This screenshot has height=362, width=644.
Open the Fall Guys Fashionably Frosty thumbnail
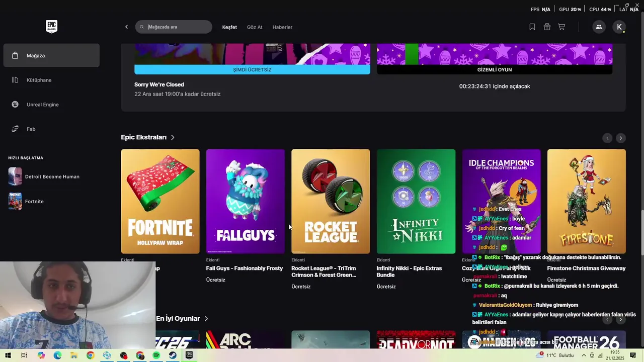pyautogui.click(x=246, y=201)
